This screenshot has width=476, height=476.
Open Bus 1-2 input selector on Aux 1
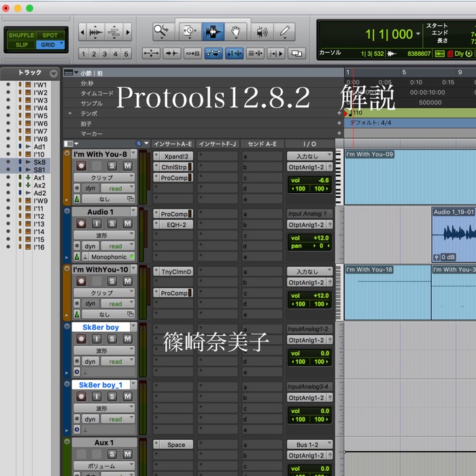coord(309,445)
